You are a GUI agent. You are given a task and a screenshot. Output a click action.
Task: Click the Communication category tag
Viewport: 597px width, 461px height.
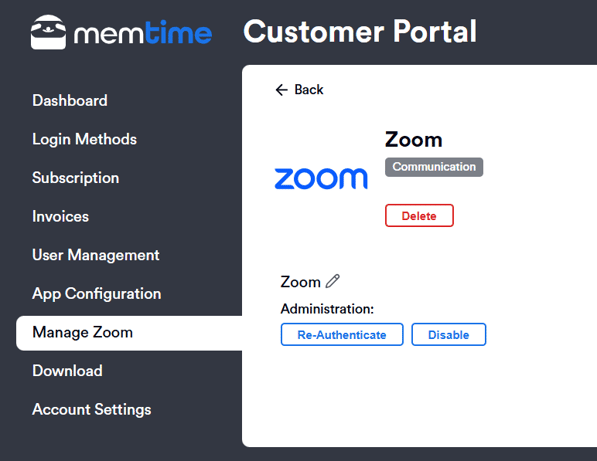tap(434, 167)
